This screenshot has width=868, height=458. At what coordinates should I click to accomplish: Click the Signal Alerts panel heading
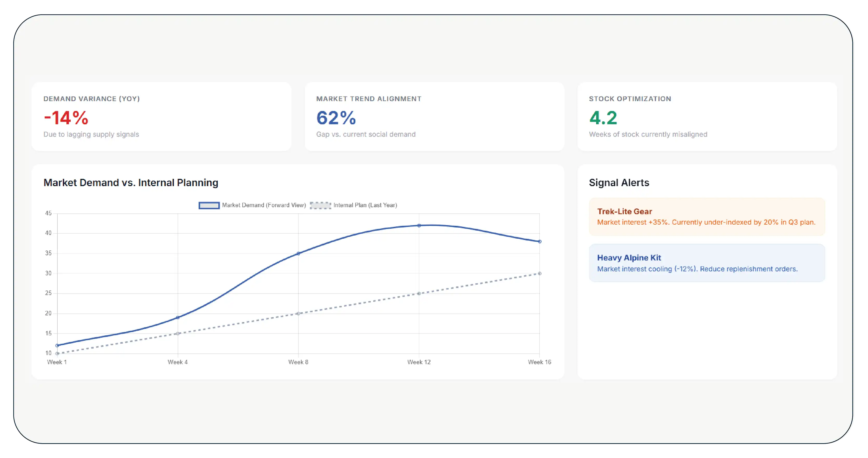[x=619, y=182]
